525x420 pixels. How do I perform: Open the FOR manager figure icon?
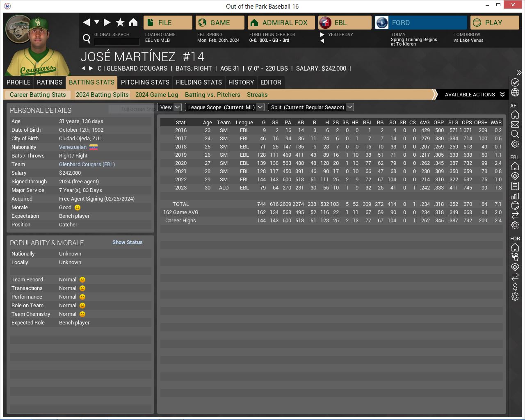[515, 257]
